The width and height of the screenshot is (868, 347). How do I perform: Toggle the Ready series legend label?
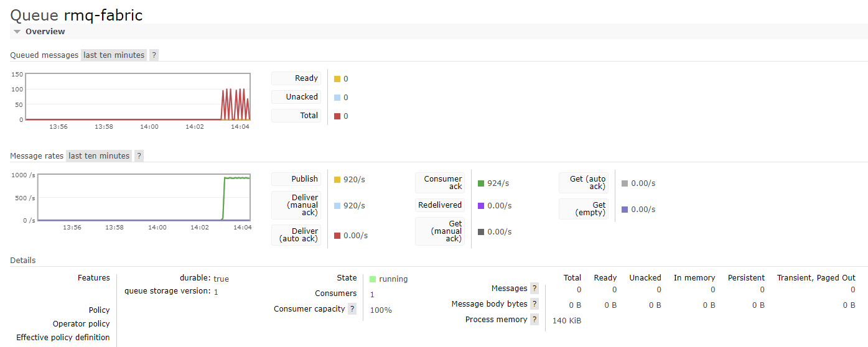[296, 78]
